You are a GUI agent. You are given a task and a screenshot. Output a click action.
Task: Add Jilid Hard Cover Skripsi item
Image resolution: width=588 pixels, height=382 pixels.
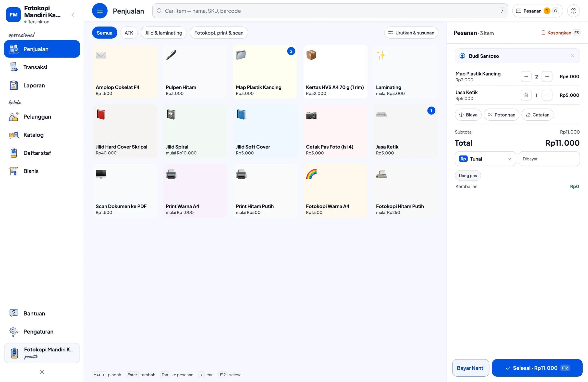125,131
